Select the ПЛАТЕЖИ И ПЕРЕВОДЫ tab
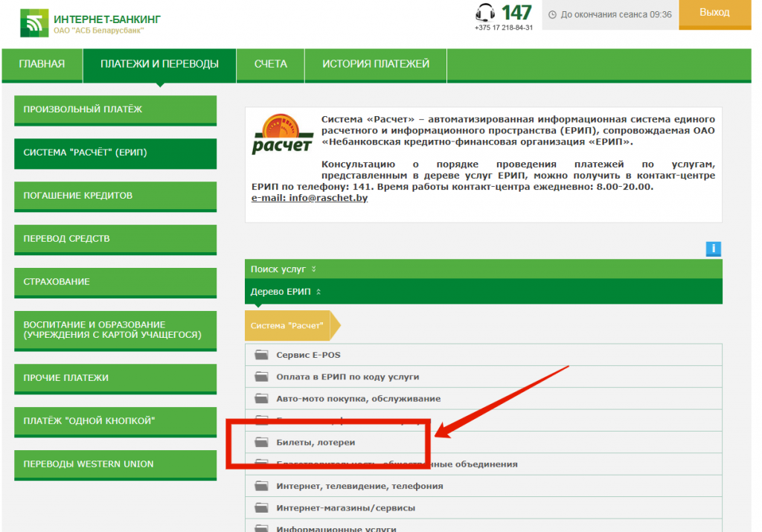This screenshot has height=532, width=762. click(159, 64)
